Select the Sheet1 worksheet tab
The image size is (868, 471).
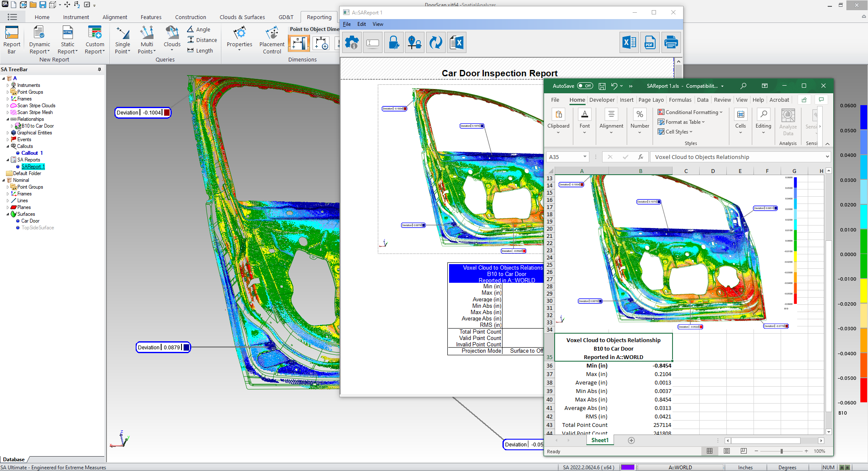point(600,440)
